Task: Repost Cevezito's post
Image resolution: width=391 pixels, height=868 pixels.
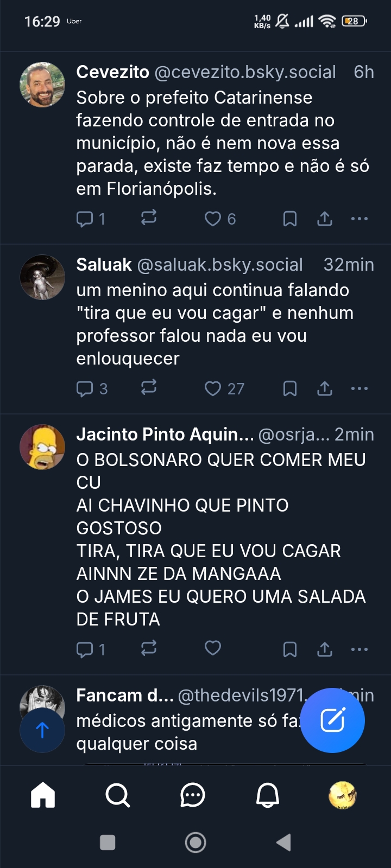Action: [148, 218]
